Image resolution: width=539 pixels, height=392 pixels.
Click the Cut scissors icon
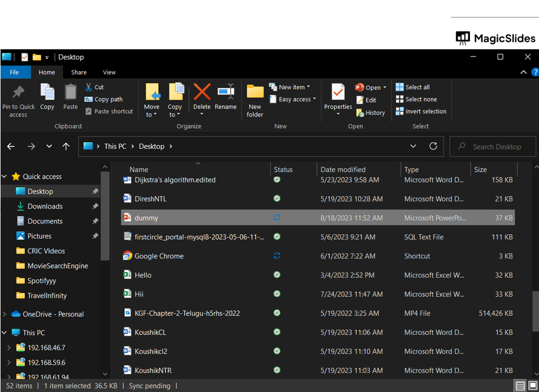point(89,87)
